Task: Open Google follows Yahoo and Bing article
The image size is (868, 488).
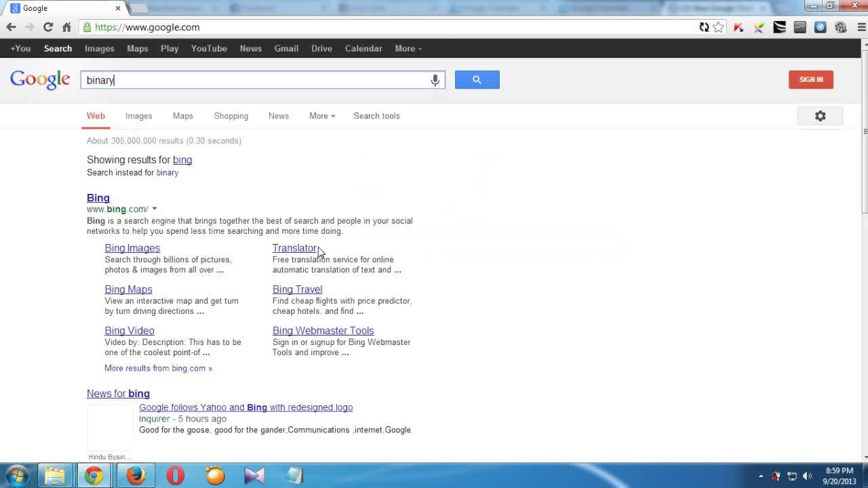Action: point(245,407)
